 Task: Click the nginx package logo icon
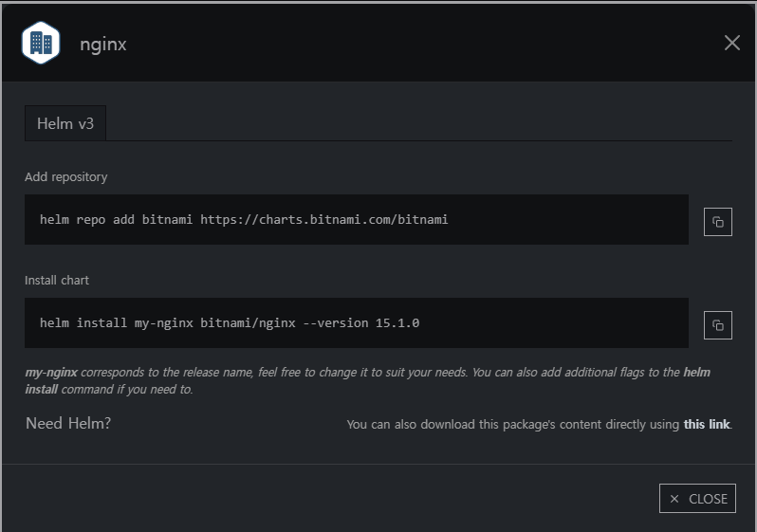(41, 43)
